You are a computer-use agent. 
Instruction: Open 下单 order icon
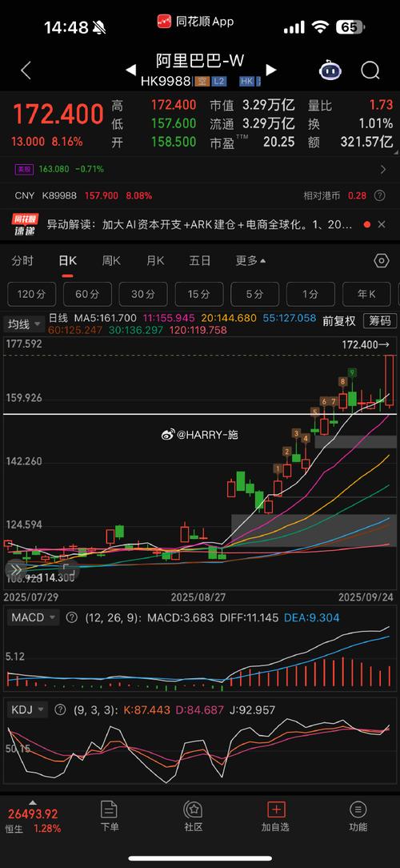pyautogui.click(x=109, y=810)
